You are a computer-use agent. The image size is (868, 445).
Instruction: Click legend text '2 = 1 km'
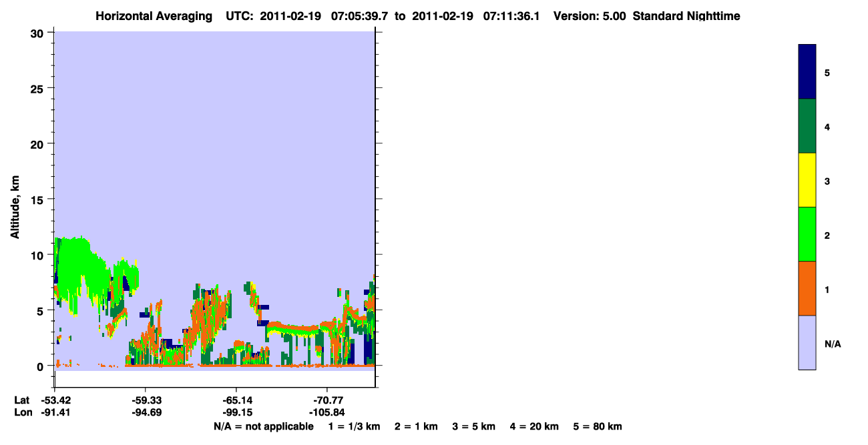coord(417,426)
